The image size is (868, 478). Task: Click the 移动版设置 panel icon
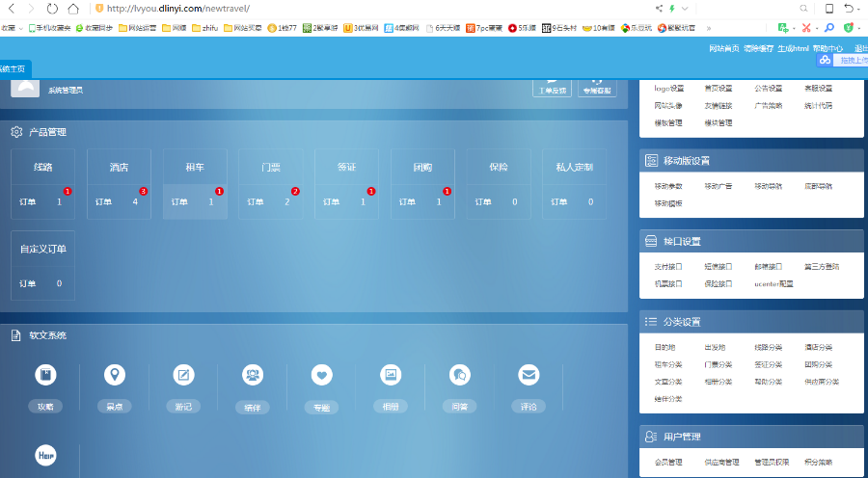point(651,161)
